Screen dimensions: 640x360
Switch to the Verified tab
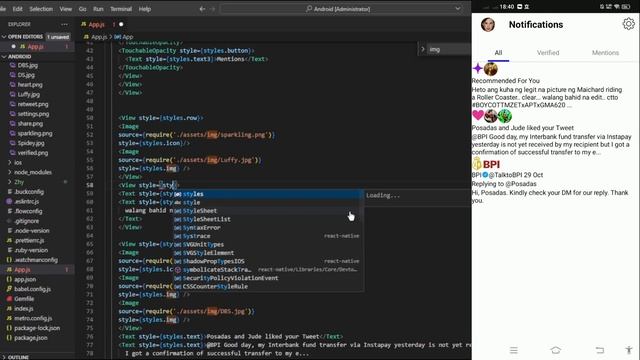548,53
